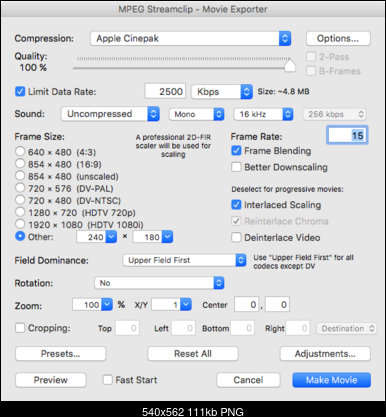Select 1920 × 1080 (HDTV 1080i) frame size
This screenshot has height=417, width=386.
click(20, 224)
